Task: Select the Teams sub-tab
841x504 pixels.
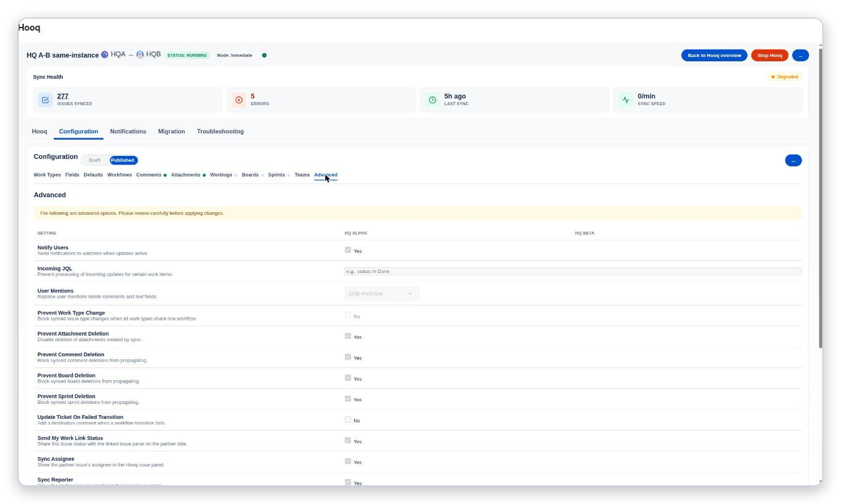Action: (x=302, y=175)
